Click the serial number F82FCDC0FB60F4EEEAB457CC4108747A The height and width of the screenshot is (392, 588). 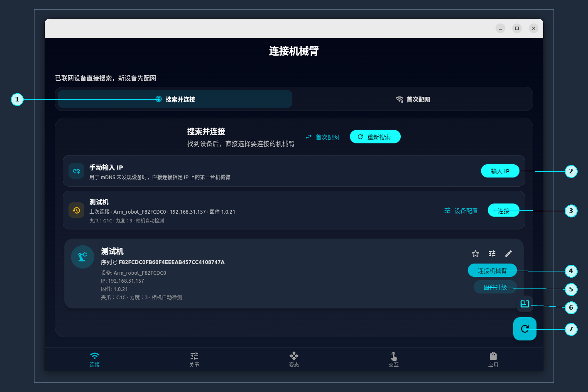(x=171, y=262)
